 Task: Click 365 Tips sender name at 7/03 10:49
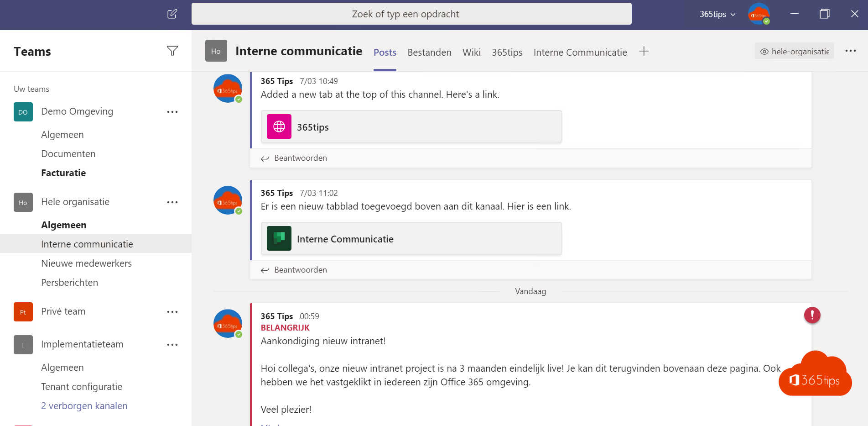pos(277,81)
